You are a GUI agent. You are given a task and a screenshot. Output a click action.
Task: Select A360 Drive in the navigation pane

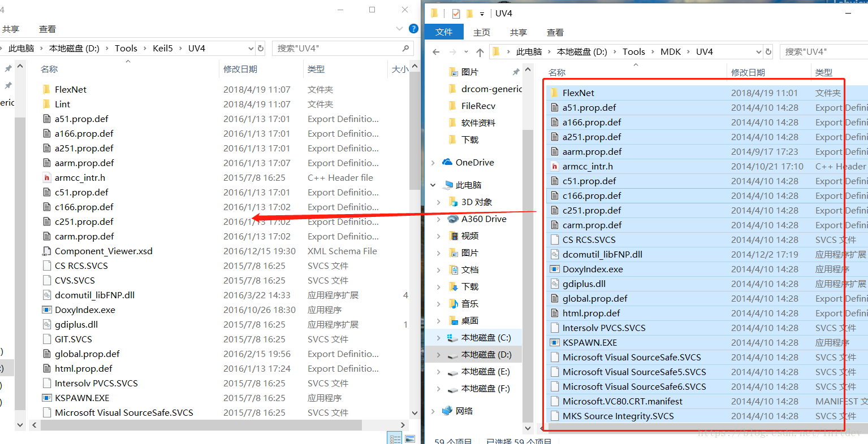483,219
